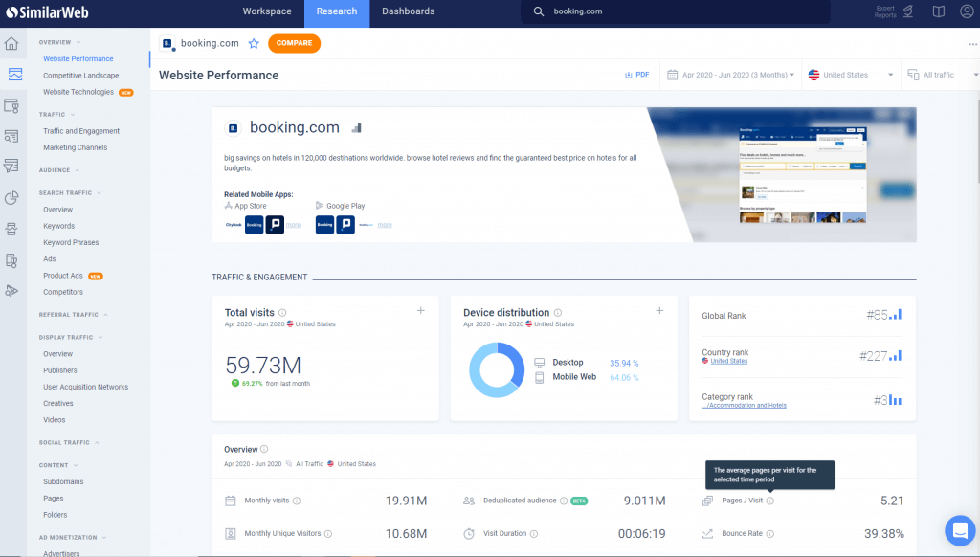Select the Workspace menu item

point(266,11)
